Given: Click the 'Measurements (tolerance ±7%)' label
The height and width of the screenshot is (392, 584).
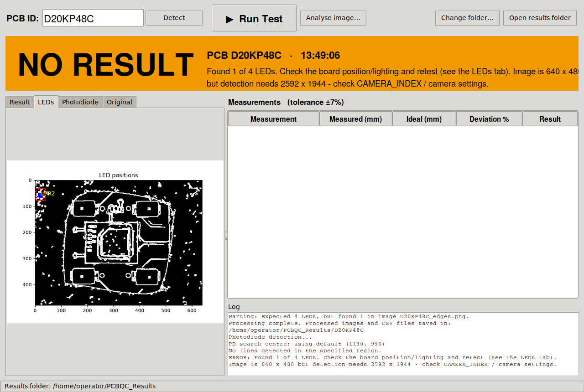Looking at the screenshot, I should click(286, 102).
